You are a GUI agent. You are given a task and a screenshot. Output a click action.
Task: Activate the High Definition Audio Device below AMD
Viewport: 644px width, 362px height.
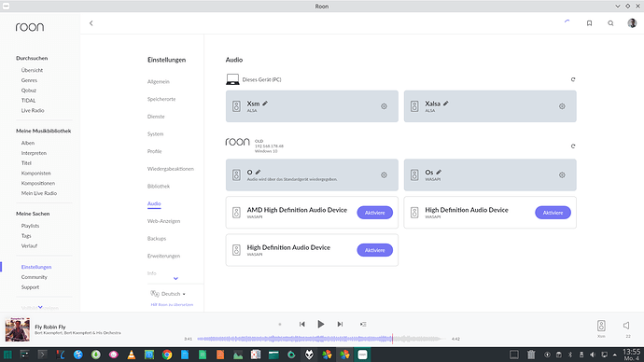pos(374,250)
